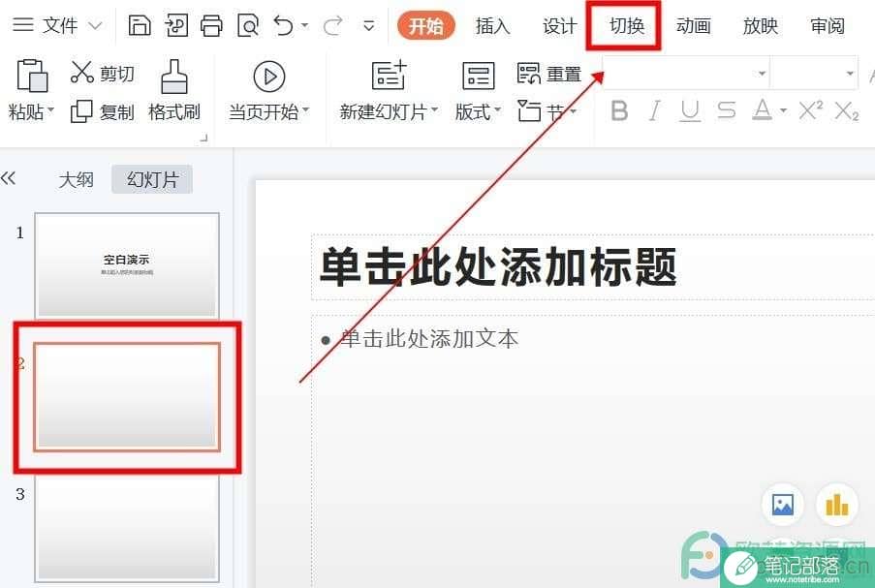Open the 节 section dropdown

tap(573, 111)
